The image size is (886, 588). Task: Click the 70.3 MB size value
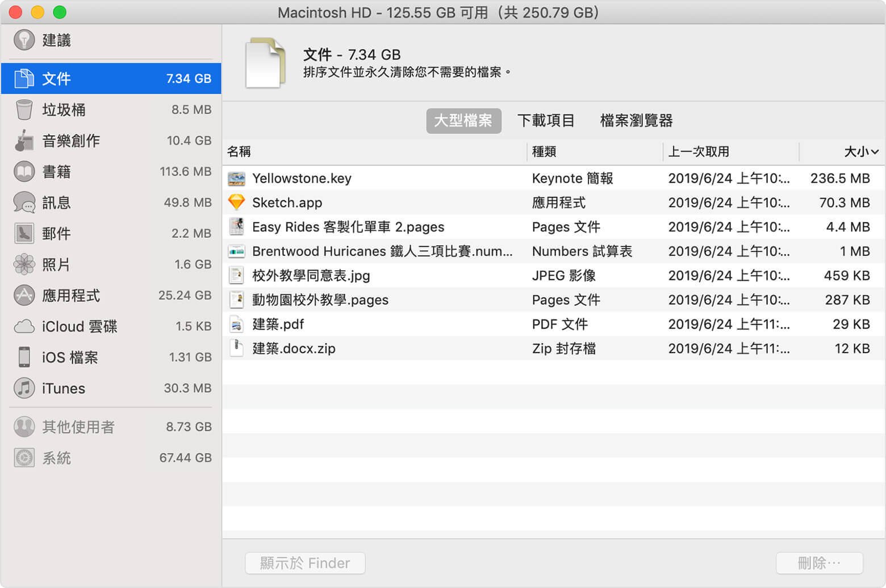845,203
